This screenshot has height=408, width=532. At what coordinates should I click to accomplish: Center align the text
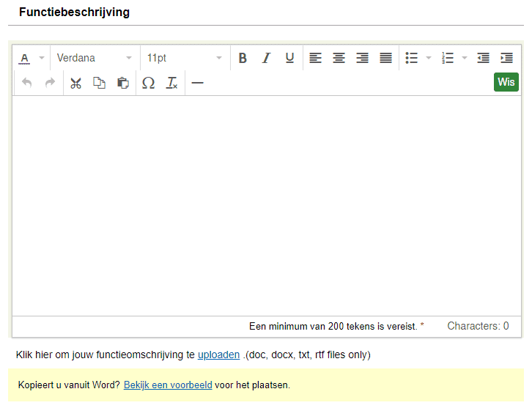point(339,58)
